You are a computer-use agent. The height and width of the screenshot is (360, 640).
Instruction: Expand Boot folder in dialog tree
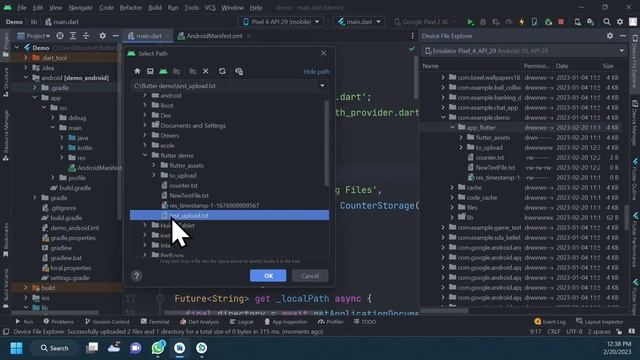[x=145, y=105]
